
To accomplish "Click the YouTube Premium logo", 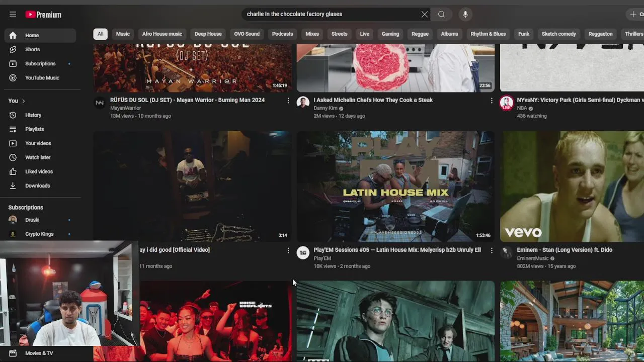I will 43,15.
